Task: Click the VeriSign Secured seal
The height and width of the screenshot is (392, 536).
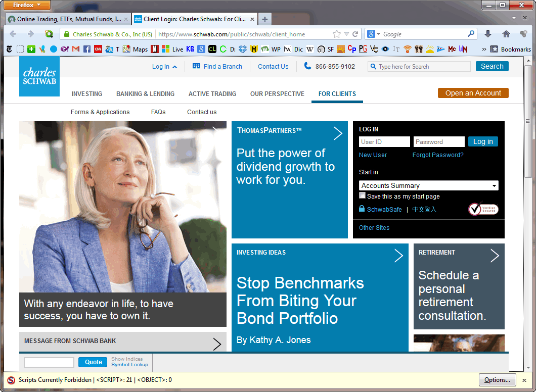Action: pos(483,209)
